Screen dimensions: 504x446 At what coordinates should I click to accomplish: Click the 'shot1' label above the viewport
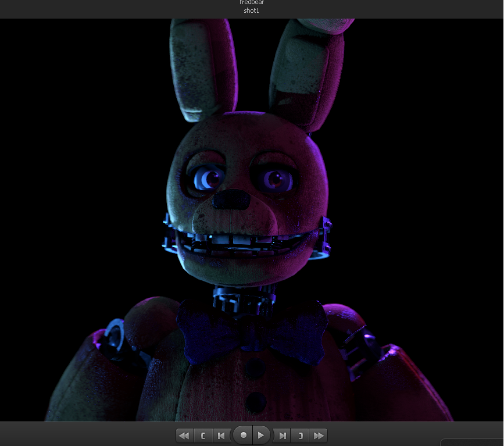click(x=251, y=10)
